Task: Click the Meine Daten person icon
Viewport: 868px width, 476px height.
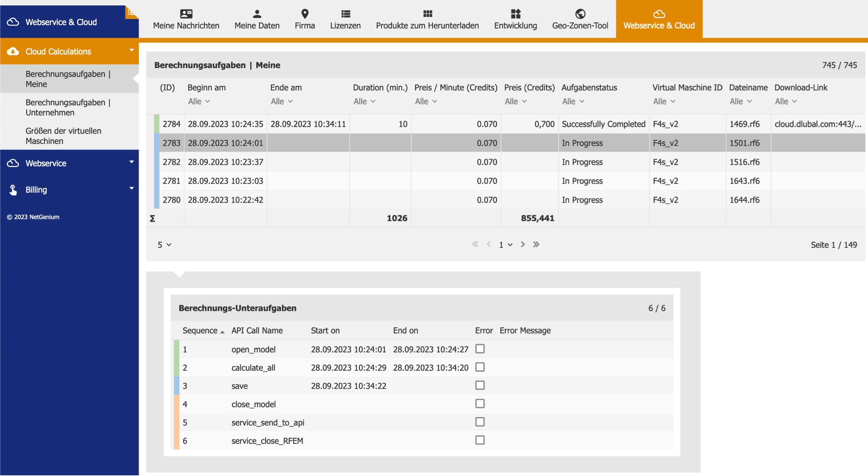Action: point(257,14)
